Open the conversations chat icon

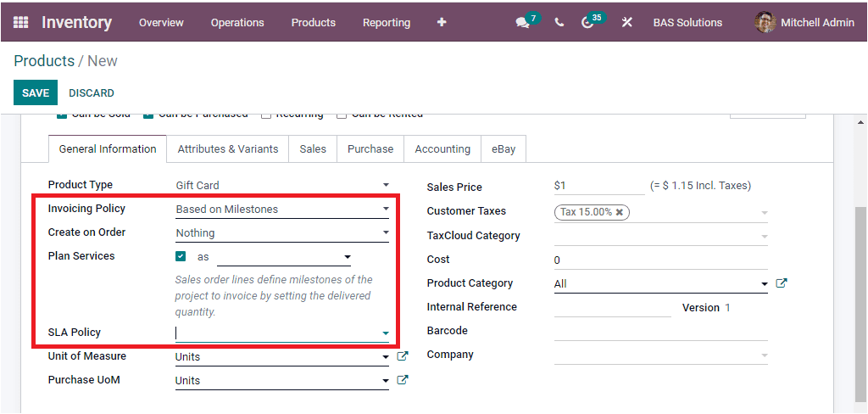tap(522, 23)
